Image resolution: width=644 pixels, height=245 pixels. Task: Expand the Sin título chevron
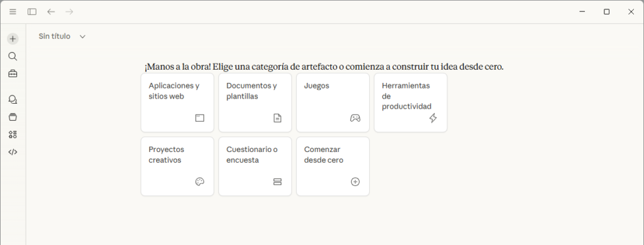(82, 36)
